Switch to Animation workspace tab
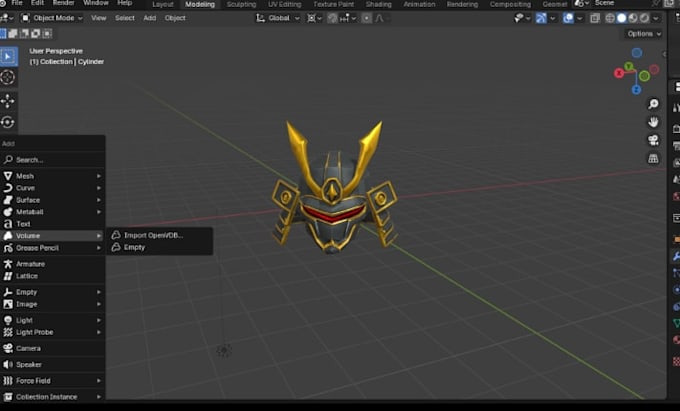This screenshot has height=411, width=680. click(x=419, y=4)
